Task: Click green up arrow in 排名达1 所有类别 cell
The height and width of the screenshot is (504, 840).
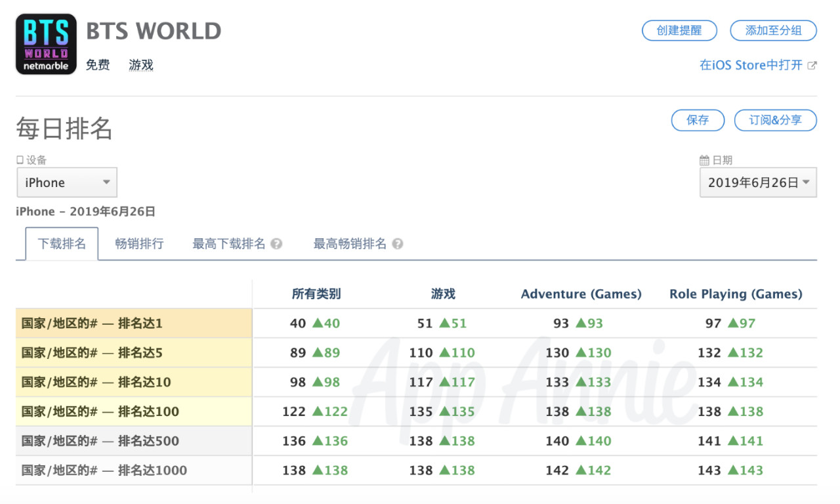Action: click(x=318, y=323)
